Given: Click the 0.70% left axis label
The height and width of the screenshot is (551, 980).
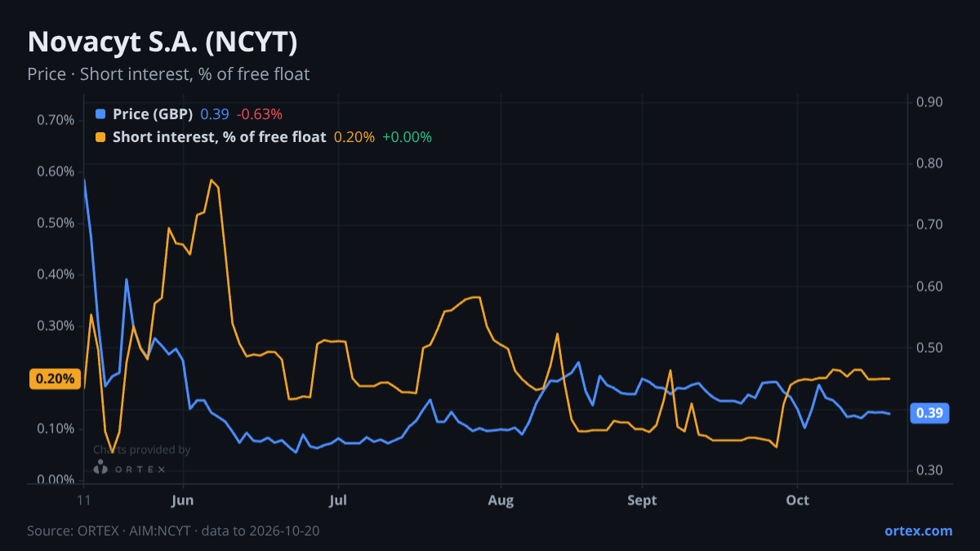Looking at the screenshot, I should click(56, 120).
